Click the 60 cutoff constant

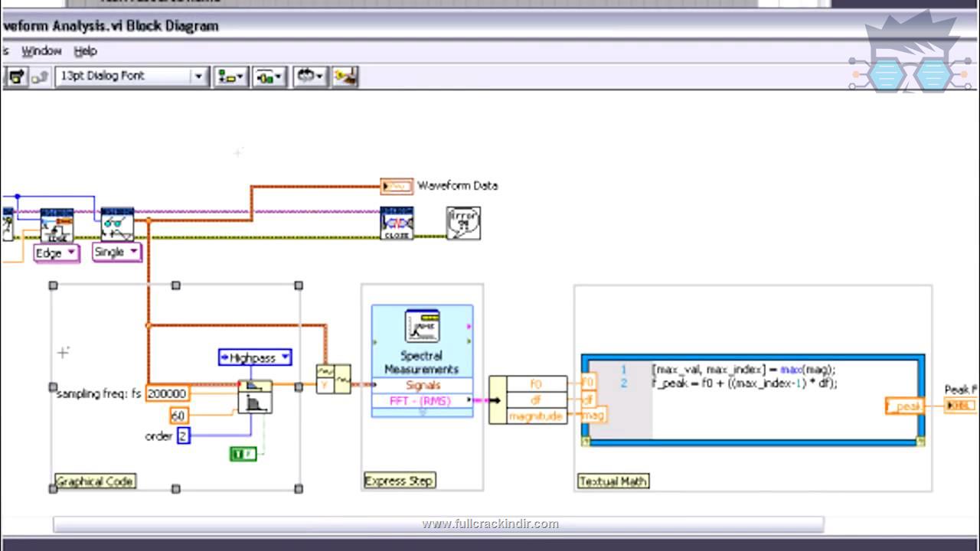(178, 416)
